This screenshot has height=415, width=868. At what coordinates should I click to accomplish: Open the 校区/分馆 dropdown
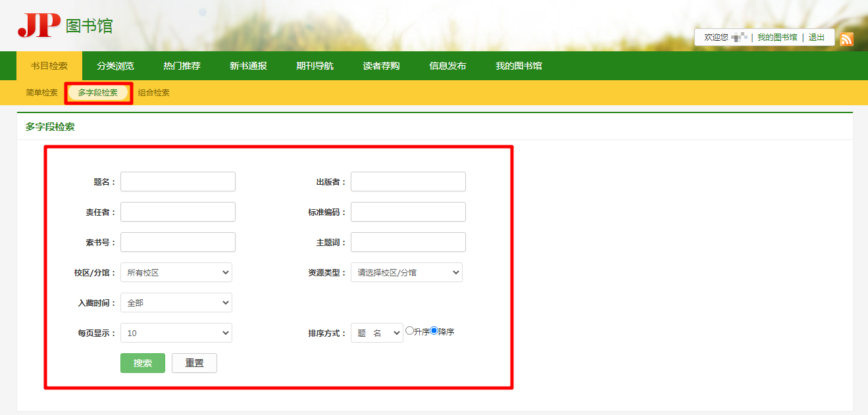click(x=176, y=272)
